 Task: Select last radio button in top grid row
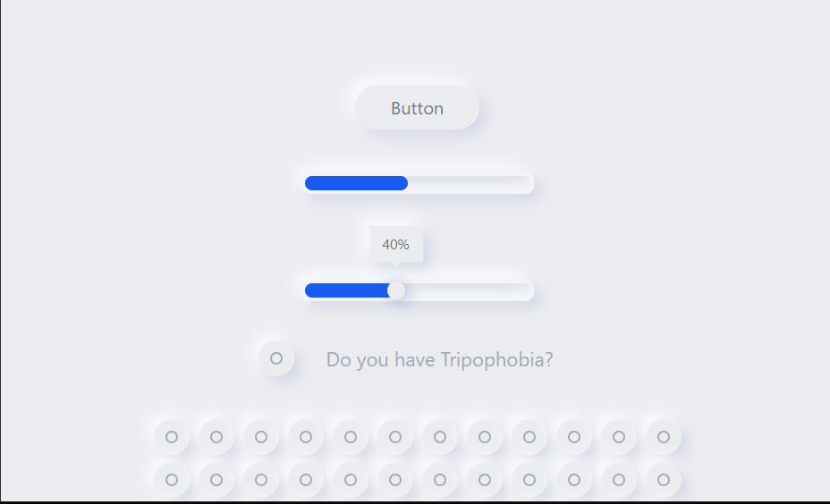click(x=664, y=437)
